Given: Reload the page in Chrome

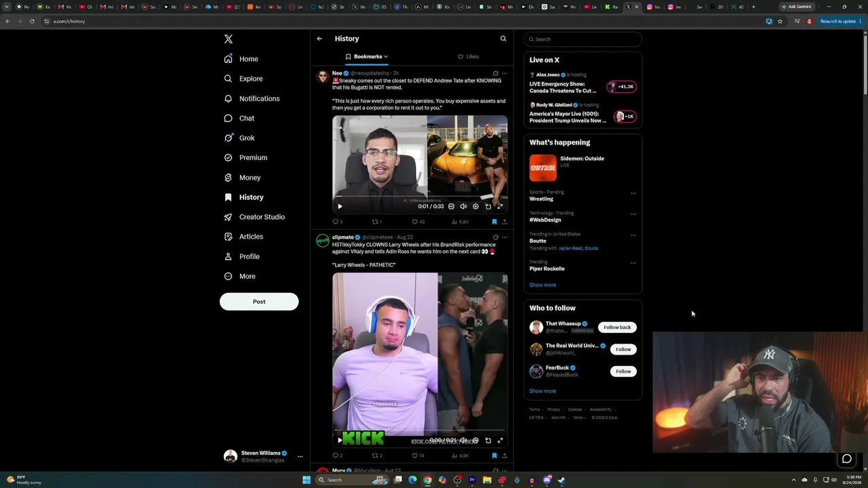Looking at the screenshot, I should [x=32, y=21].
